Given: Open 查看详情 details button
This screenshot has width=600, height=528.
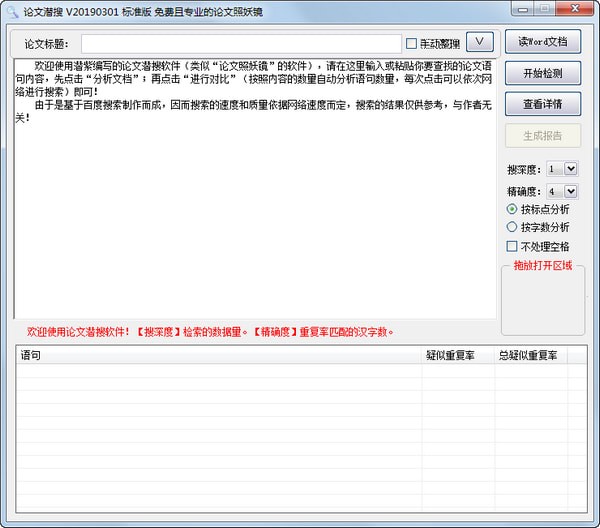Looking at the screenshot, I should click(542, 103).
